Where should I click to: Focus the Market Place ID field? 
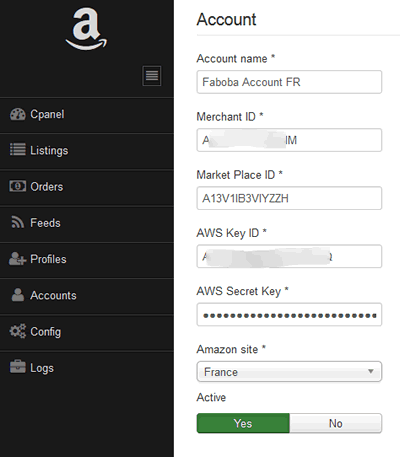tap(289, 198)
